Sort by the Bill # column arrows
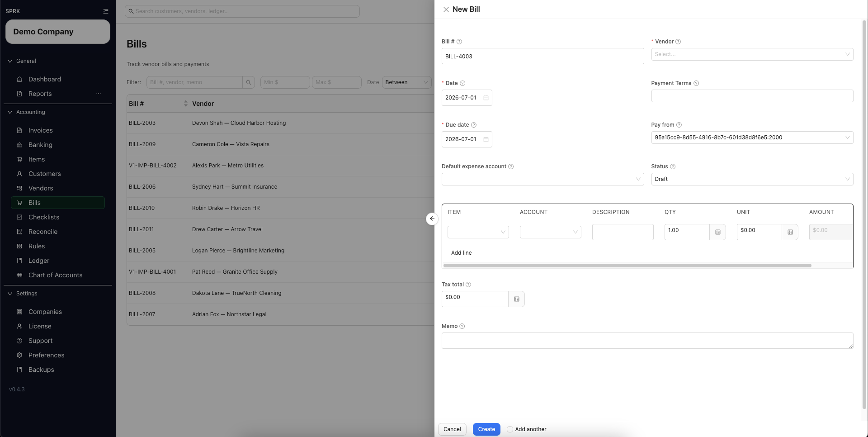This screenshot has width=868, height=437. click(x=185, y=104)
